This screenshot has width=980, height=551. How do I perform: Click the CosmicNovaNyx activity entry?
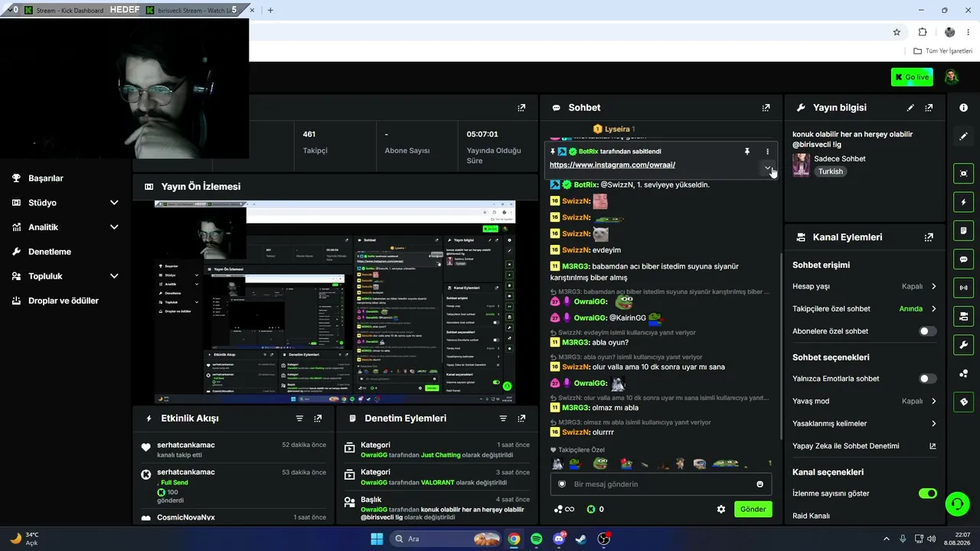point(234,518)
